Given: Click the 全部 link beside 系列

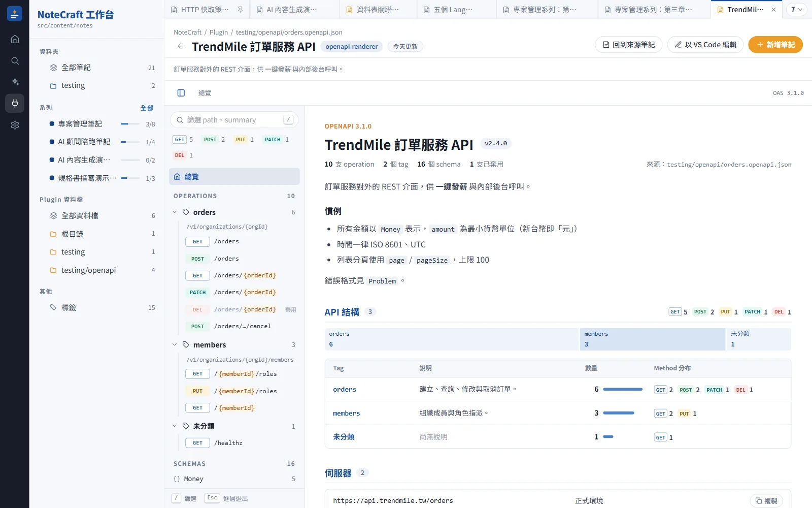Looking at the screenshot, I should tap(147, 108).
